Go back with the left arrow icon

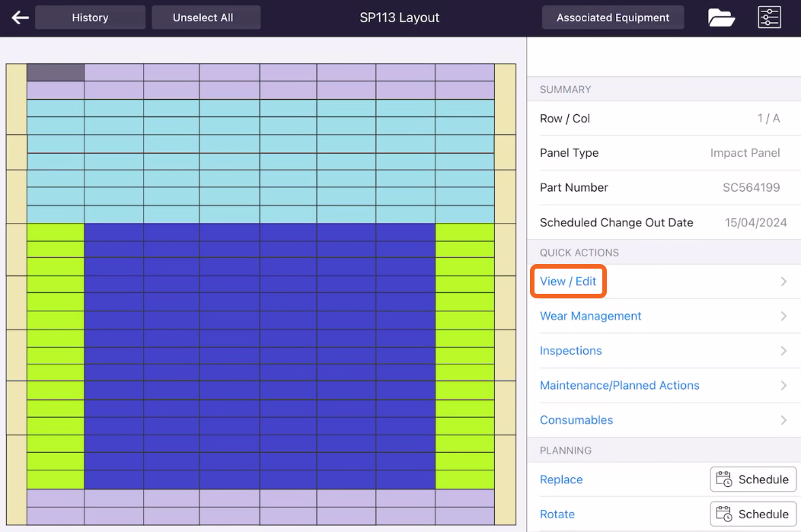(x=20, y=18)
